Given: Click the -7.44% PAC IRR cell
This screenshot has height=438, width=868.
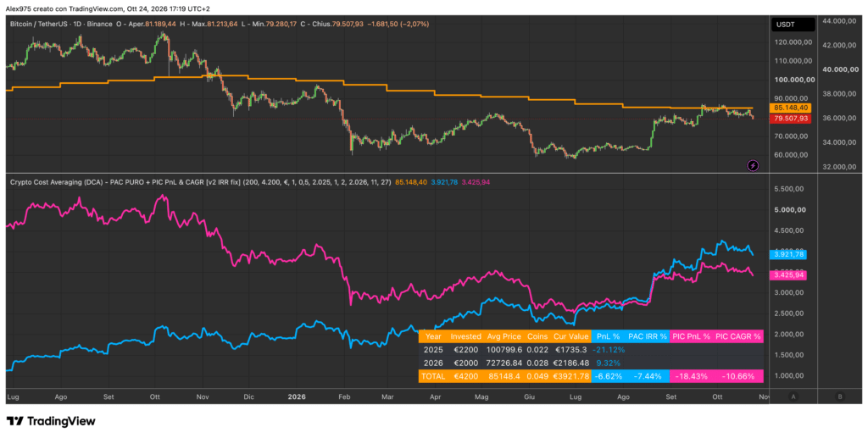Looking at the screenshot, I should click(x=647, y=376).
